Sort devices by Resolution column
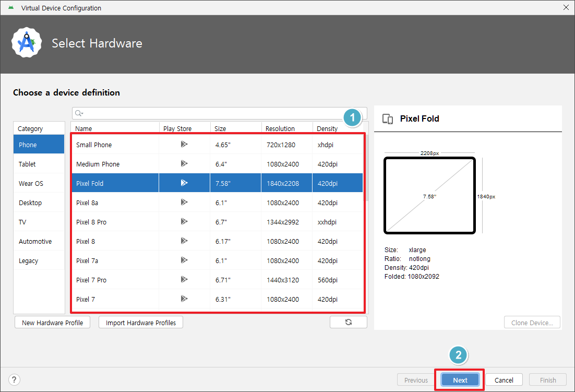575x392 pixels. [287, 128]
